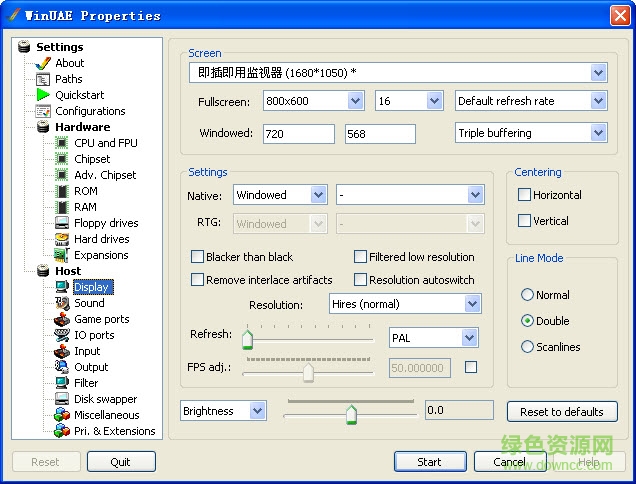Screen dimensions: 636x484
Task: Click the IO ports cable icon
Action: [62, 335]
